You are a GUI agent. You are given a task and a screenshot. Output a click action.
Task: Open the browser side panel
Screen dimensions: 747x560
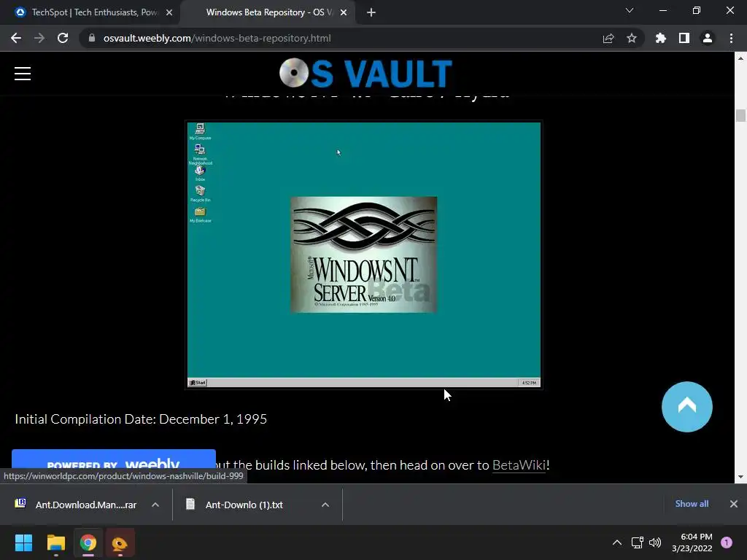684,38
